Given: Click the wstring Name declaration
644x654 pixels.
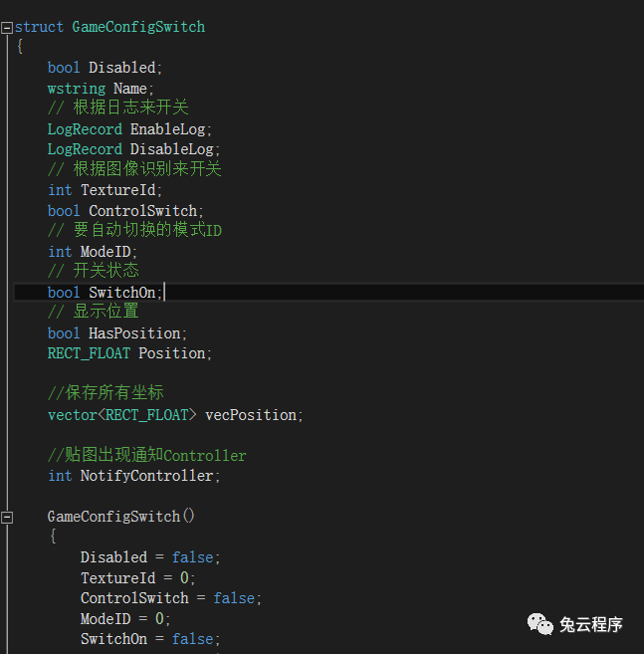Looking at the screenshot, I should pos(98,89).
